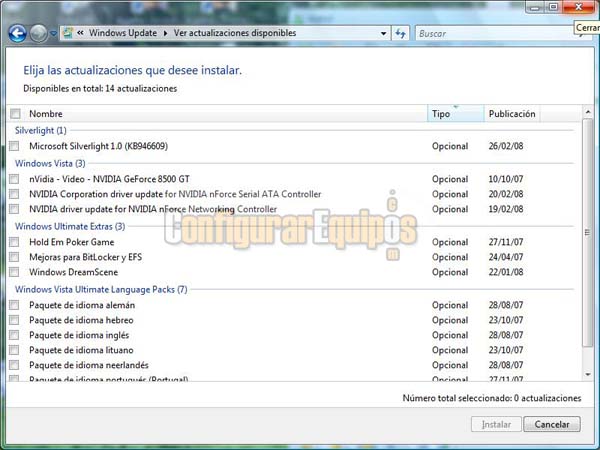
Task: Check the Mejoras para BitLocker y EFS box
Action: click(14, 257)
